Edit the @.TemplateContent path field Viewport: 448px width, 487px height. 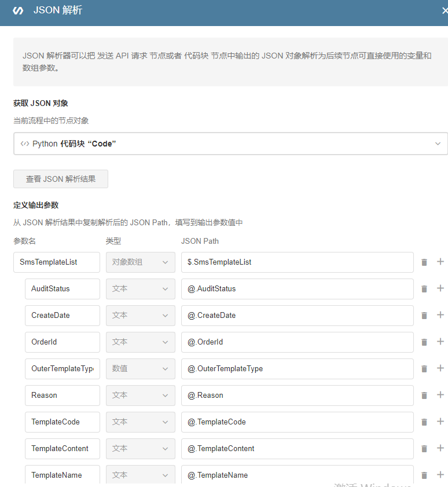click(297, 449)
